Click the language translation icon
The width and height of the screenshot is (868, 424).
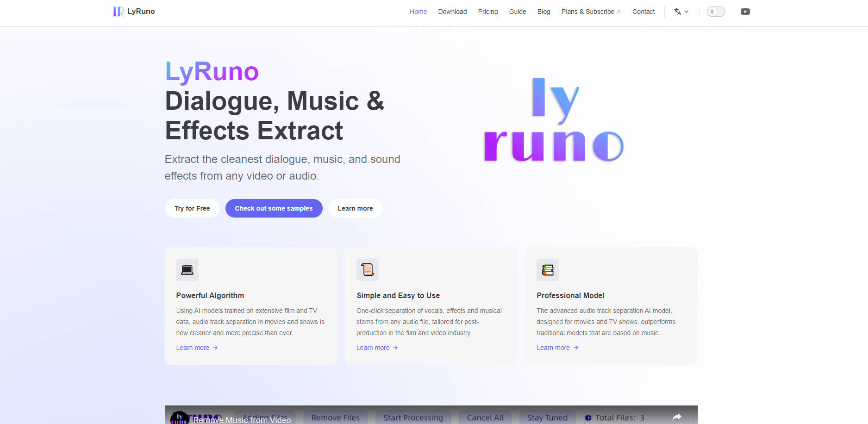click(x=677, y=12)
